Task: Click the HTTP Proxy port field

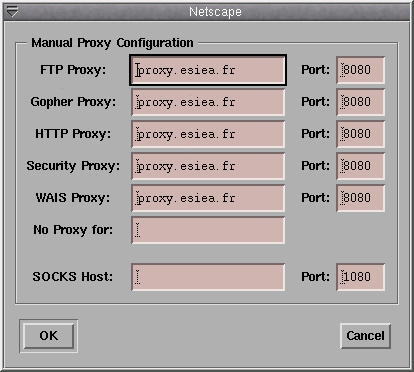Action: pos(360,134)
